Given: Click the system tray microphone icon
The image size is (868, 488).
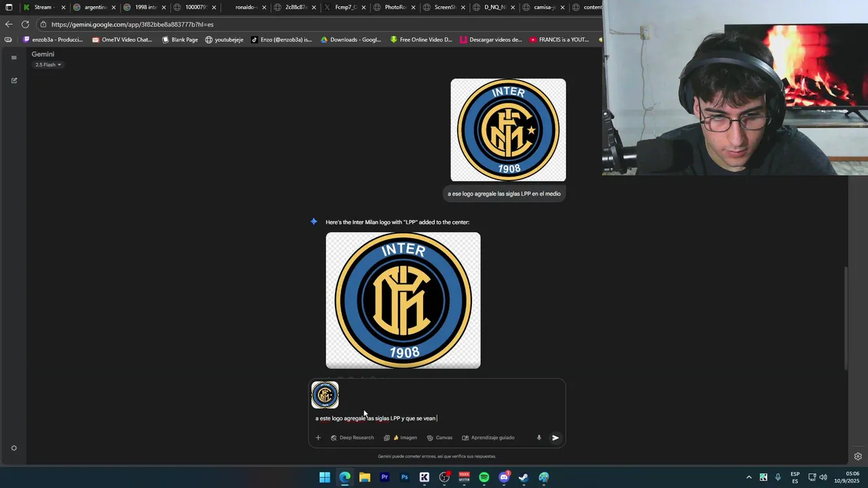Looking at the screenshot, I should pyautogui.click(x=778, y=477).
